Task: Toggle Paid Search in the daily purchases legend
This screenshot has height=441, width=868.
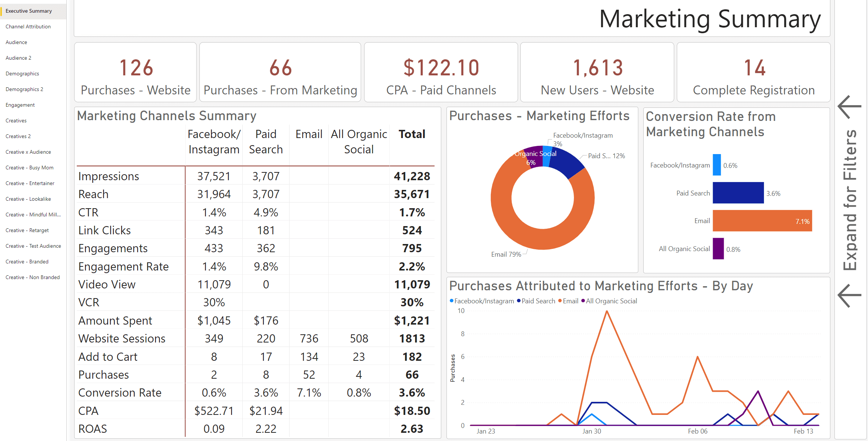Action: (536, 301)
